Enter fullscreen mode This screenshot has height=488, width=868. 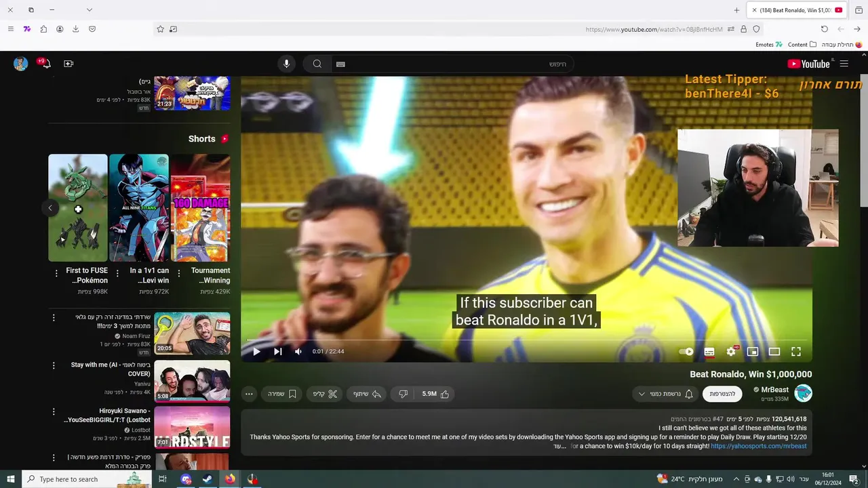pos(796,351)
